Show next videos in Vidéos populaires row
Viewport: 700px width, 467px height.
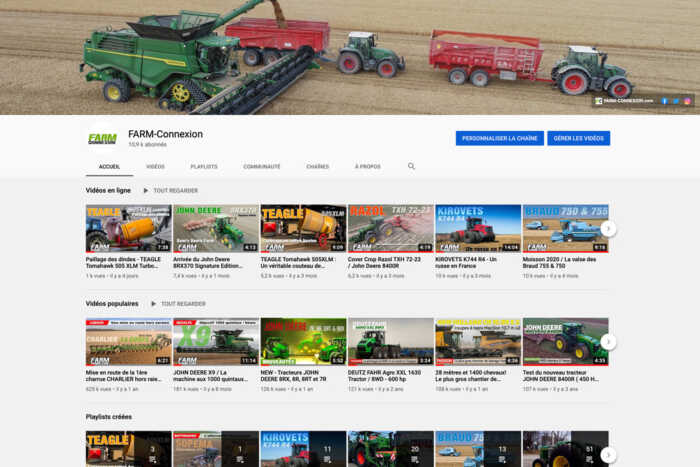pos(608,342)
